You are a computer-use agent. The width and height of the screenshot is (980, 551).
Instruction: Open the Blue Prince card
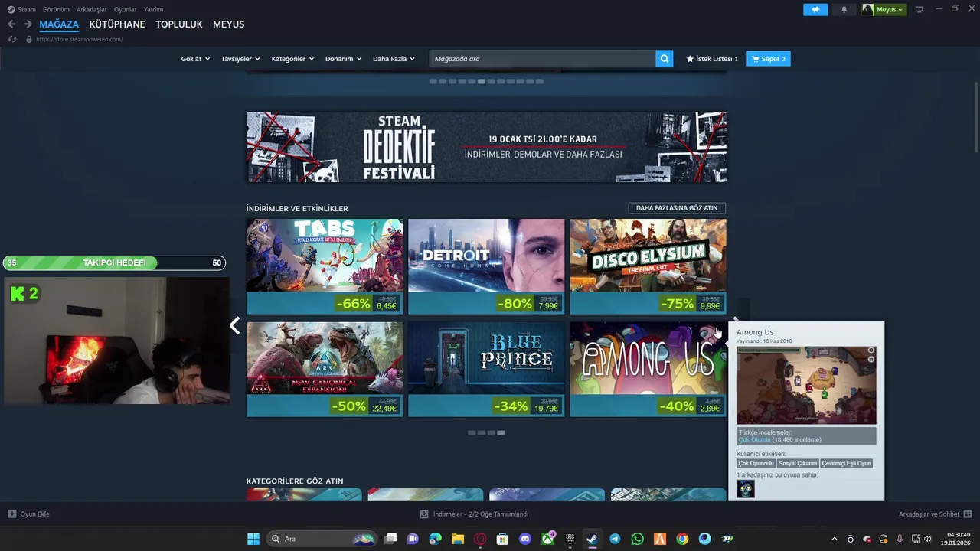pyautogui.click(x=486, y=369)
